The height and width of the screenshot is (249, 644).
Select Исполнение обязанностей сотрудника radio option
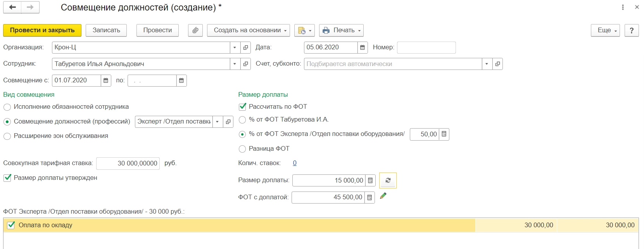coord(7,107)
